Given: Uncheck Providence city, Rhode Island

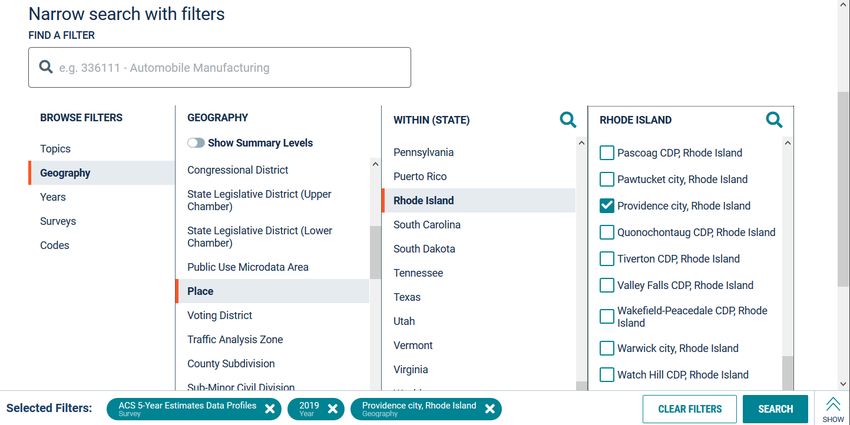Looking at the screenshot, I should pos(607,206).
